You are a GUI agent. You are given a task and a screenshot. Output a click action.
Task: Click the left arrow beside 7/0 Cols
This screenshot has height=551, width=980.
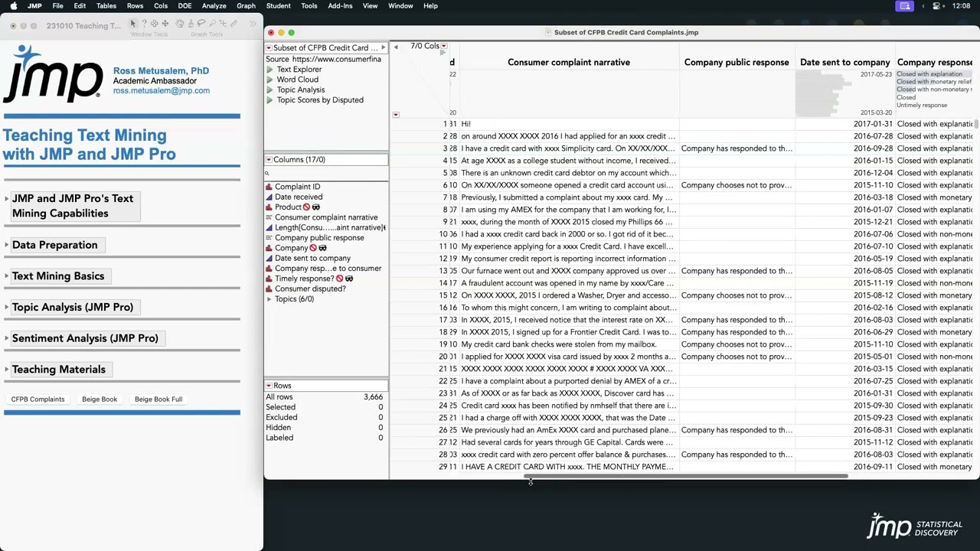click(396, 47)
